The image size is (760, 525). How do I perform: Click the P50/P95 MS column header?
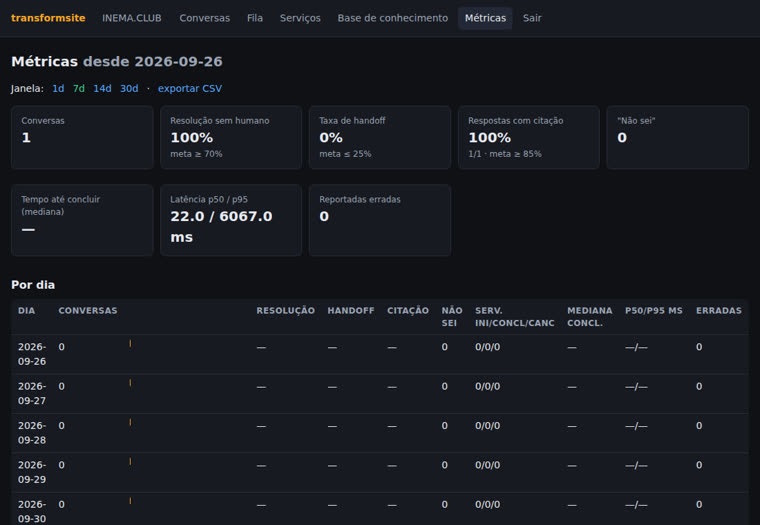tap(653, 310)
